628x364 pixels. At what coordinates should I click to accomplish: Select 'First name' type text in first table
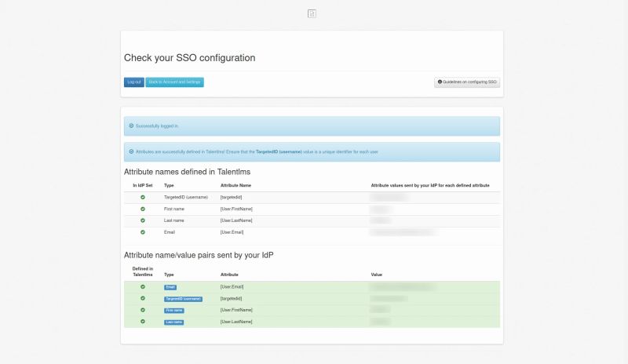[174, 209]
